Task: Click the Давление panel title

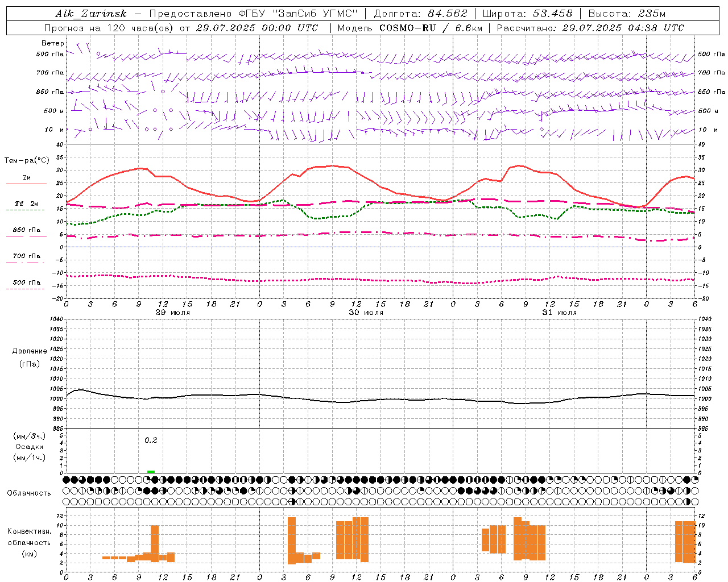Action: (x=30, y=351)
